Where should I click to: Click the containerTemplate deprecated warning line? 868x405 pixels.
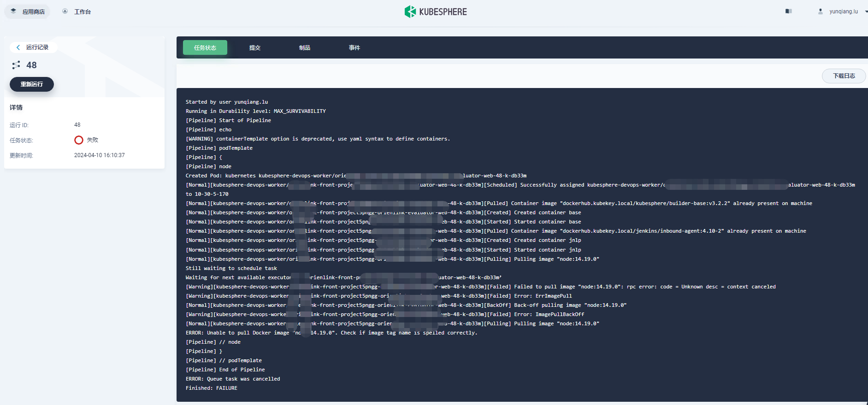tap(318, 139)
